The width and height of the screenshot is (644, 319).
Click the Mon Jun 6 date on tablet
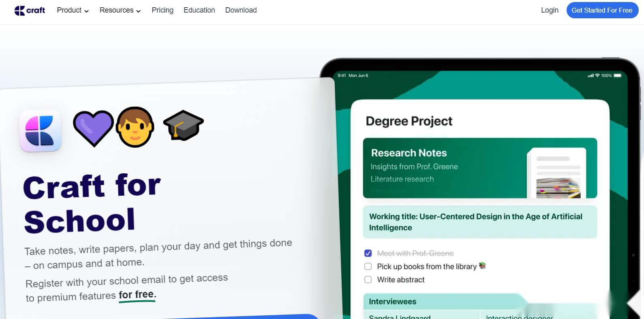coord(358,75)
